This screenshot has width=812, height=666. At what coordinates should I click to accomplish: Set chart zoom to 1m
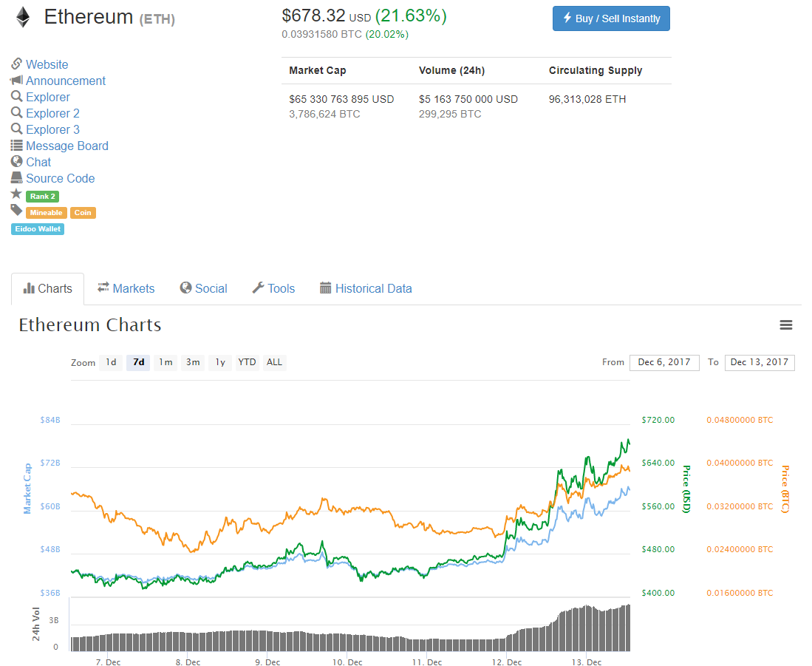(166, 362)
